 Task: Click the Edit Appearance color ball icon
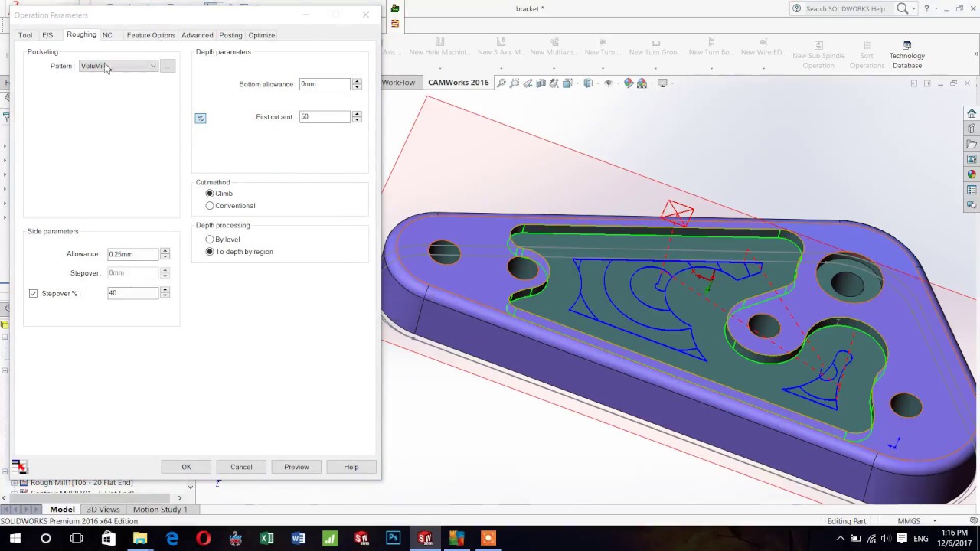coord(629,83)
